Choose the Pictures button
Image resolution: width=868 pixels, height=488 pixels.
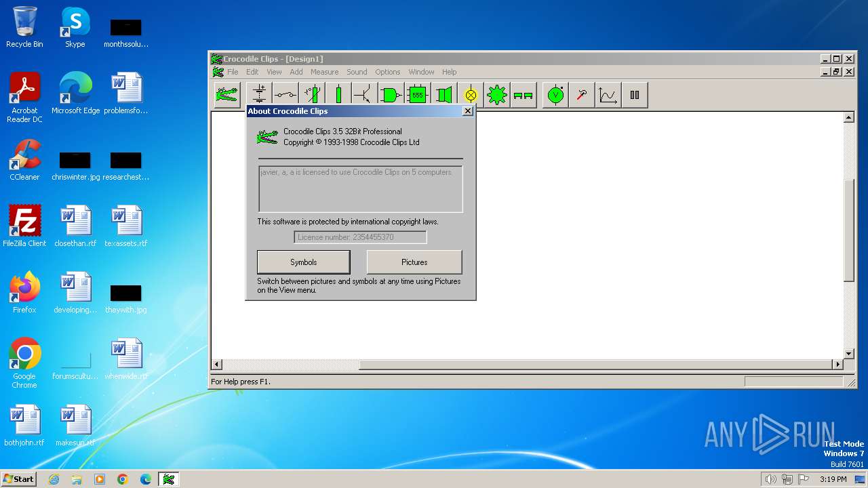pos(414,262)
